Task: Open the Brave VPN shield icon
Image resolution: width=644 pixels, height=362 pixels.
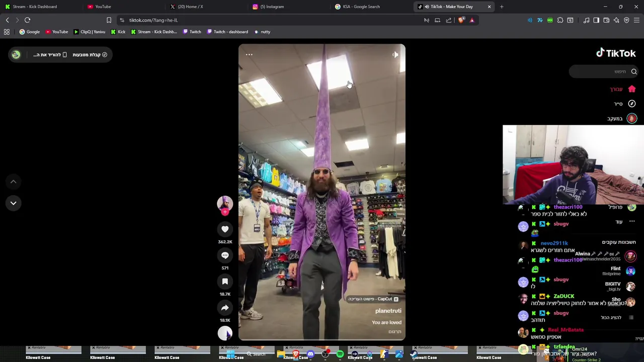Action: 626,20
